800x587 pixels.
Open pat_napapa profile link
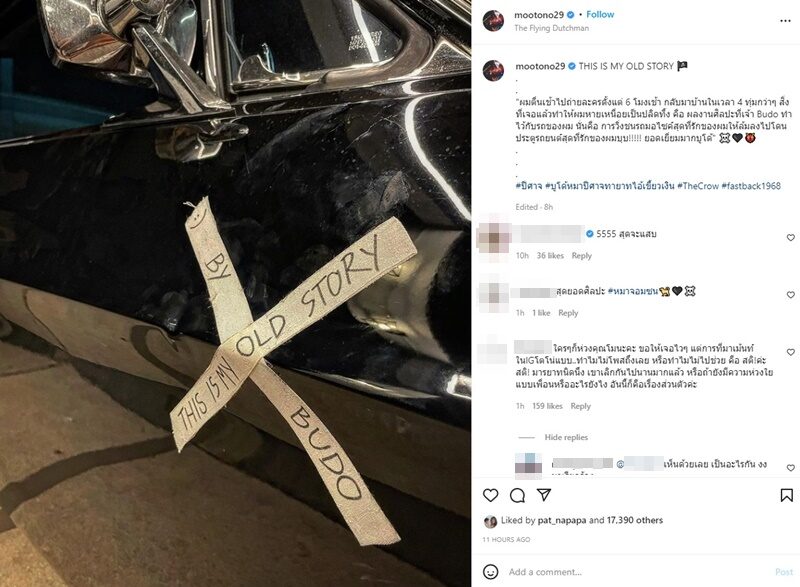[562, 520]
